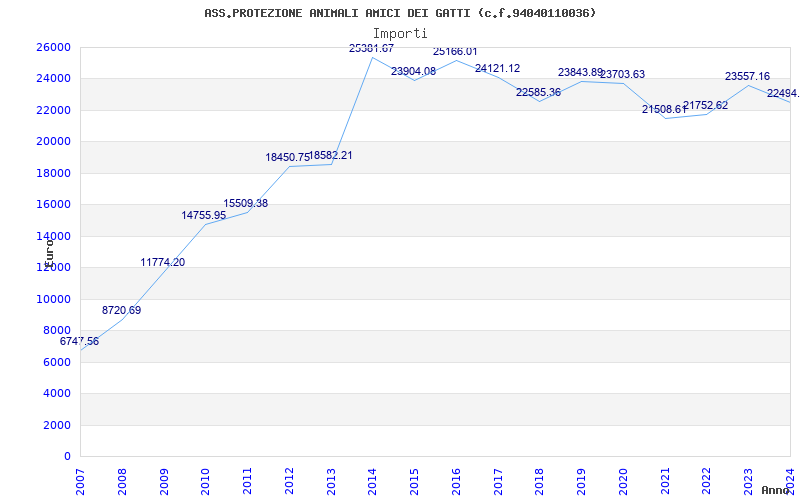Select the 24121.12 data label
Image resolution: width=800 pixels, height=500 pixels.
[x=497, y=68]
